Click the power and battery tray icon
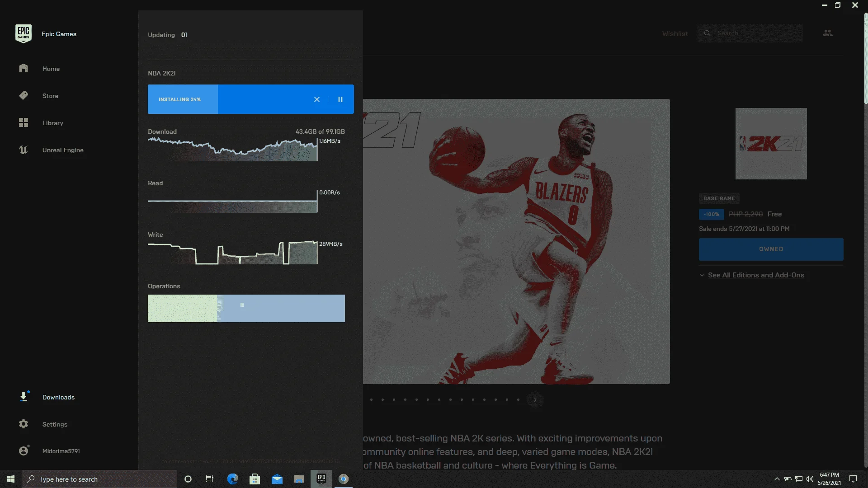The height and width of the screenshot is (488, 868). (788, 479)
